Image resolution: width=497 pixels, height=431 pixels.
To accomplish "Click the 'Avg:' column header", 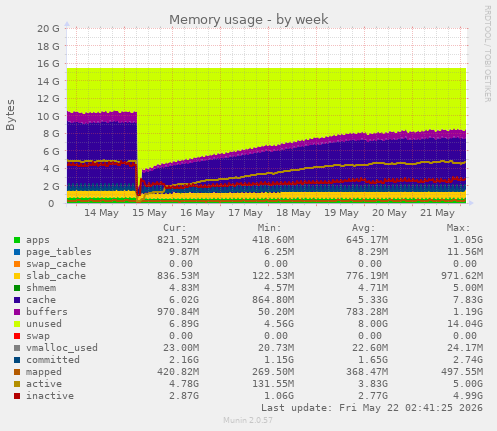I will coord(364,228).
